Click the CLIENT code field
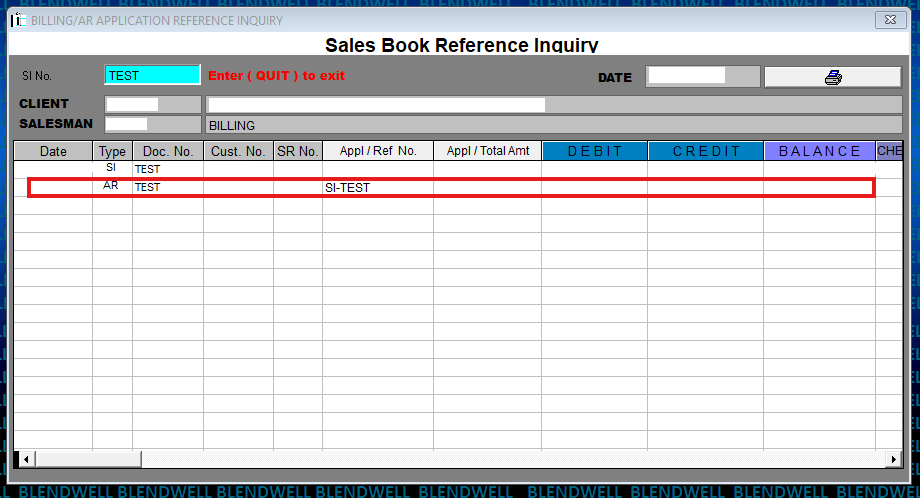 (x=153, y=104)
